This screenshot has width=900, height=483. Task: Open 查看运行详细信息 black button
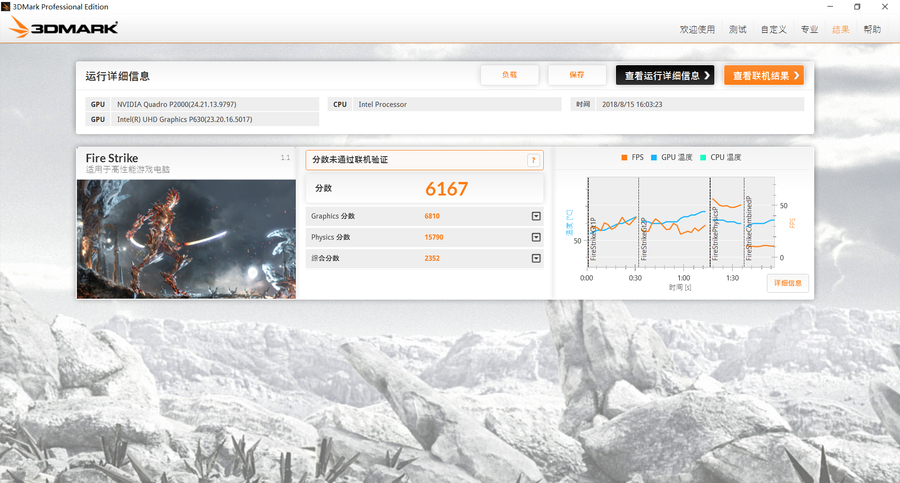coord(665,76)
